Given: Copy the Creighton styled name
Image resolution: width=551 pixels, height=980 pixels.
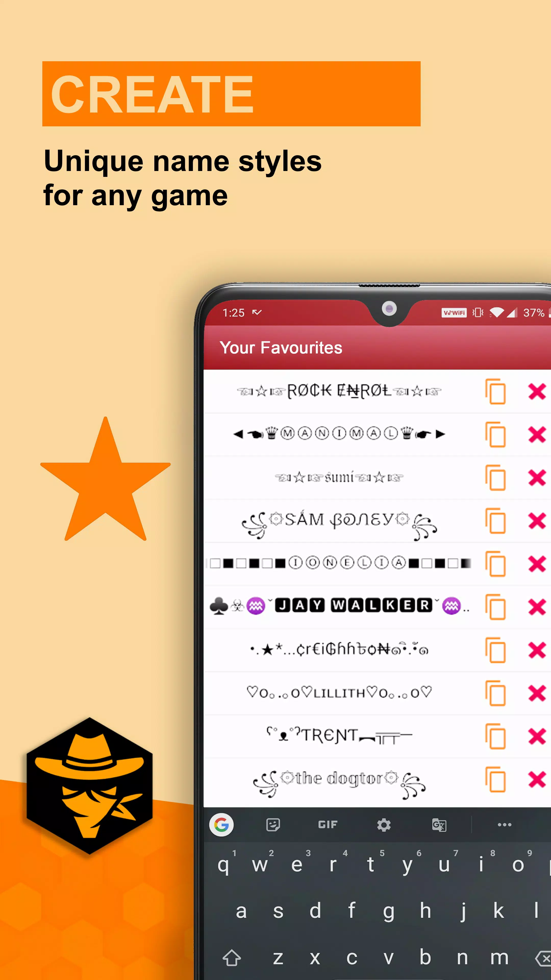Looking at the screenshot, I should point(496,647).
